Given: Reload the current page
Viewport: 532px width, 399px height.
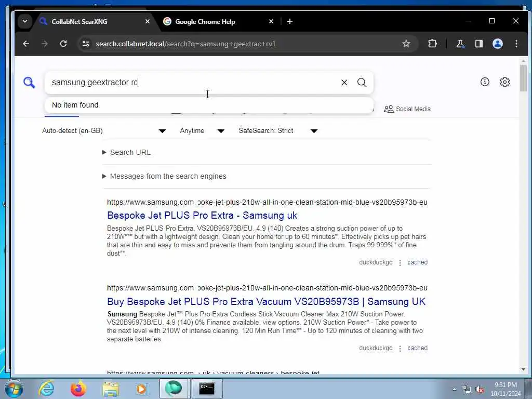Looking at the screenshot, I should tap(63, 44).
